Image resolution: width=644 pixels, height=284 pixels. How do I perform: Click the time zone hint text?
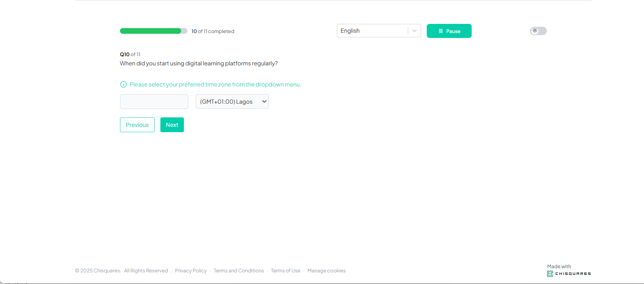coord(215,84)
